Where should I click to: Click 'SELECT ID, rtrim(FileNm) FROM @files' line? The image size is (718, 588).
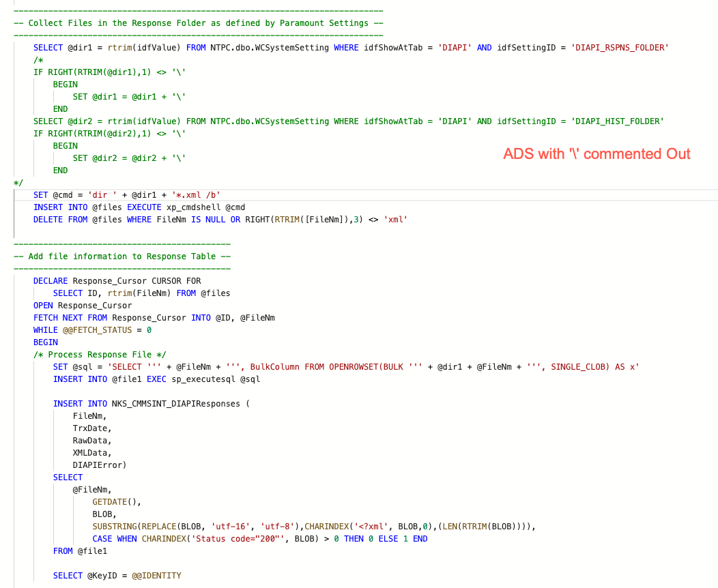click(x=141, y=293)
